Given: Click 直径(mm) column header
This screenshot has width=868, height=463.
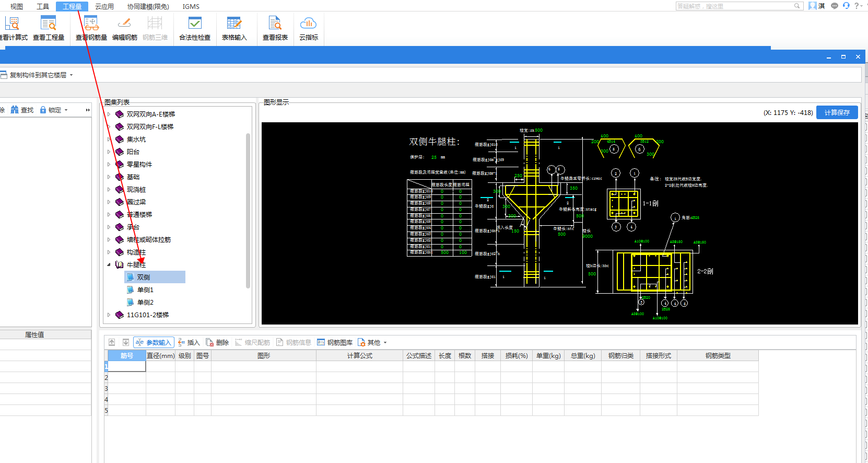Looking at the screenshot, I should (160, 355).
